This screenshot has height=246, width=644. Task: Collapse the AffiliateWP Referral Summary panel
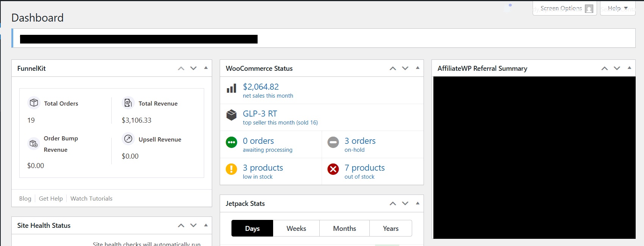coord(629,68)
